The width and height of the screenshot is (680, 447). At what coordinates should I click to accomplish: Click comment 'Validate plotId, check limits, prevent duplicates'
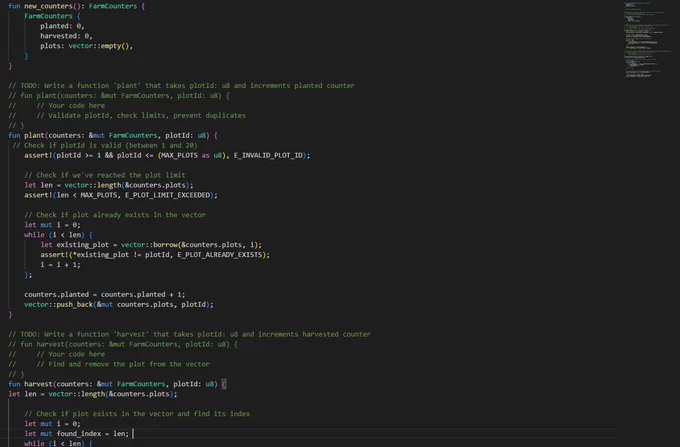(x=141, y=116)
